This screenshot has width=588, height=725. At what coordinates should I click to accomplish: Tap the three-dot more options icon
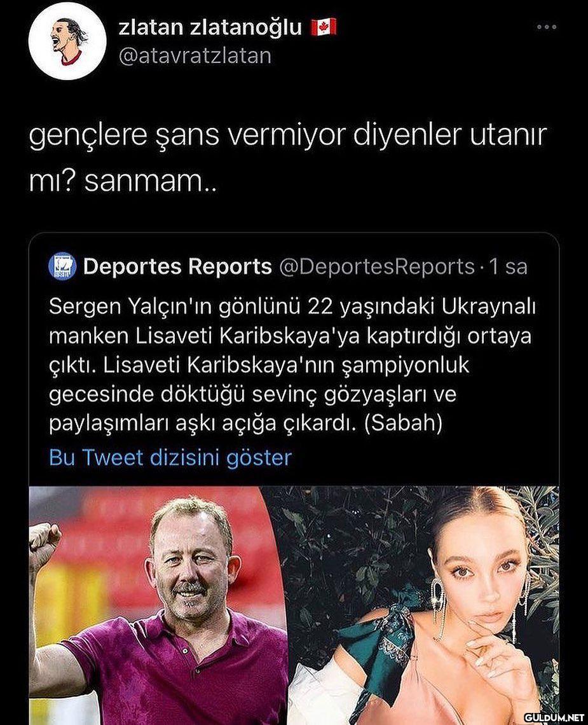(x=547, y=27)
